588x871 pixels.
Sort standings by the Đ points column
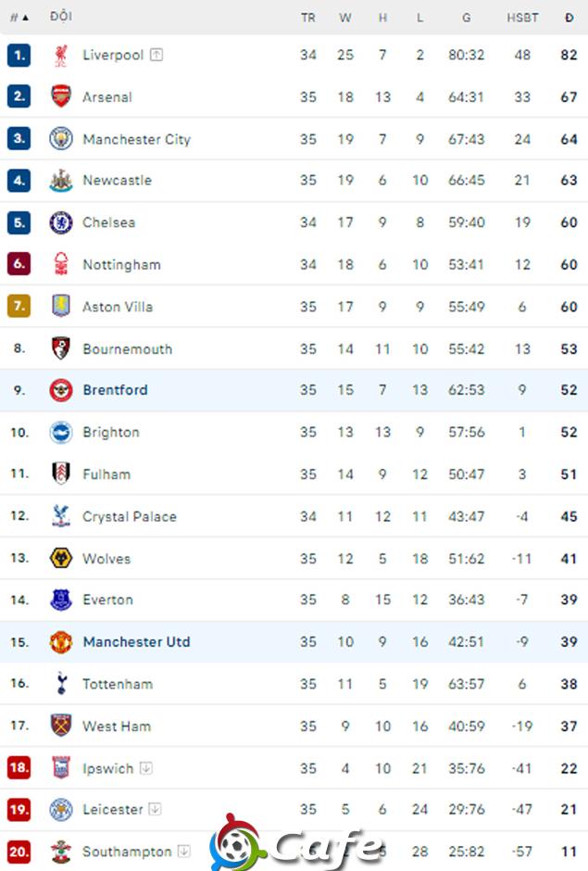point(569,18)
